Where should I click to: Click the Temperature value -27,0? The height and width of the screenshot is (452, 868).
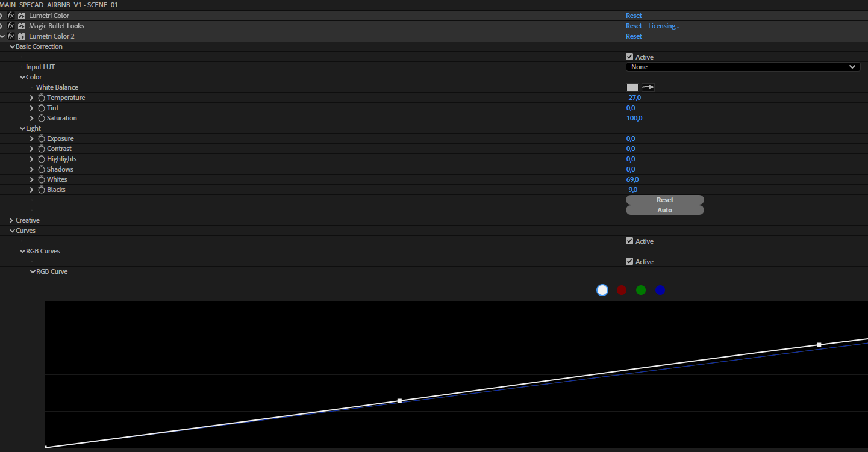(634, 98)
